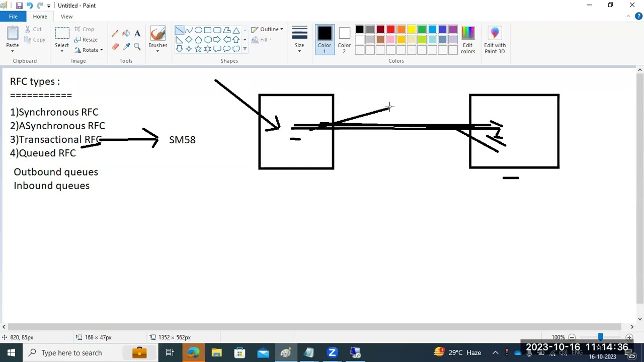Click the Copy button
Screen dimensions: 644x362
(x=35, y=40)
